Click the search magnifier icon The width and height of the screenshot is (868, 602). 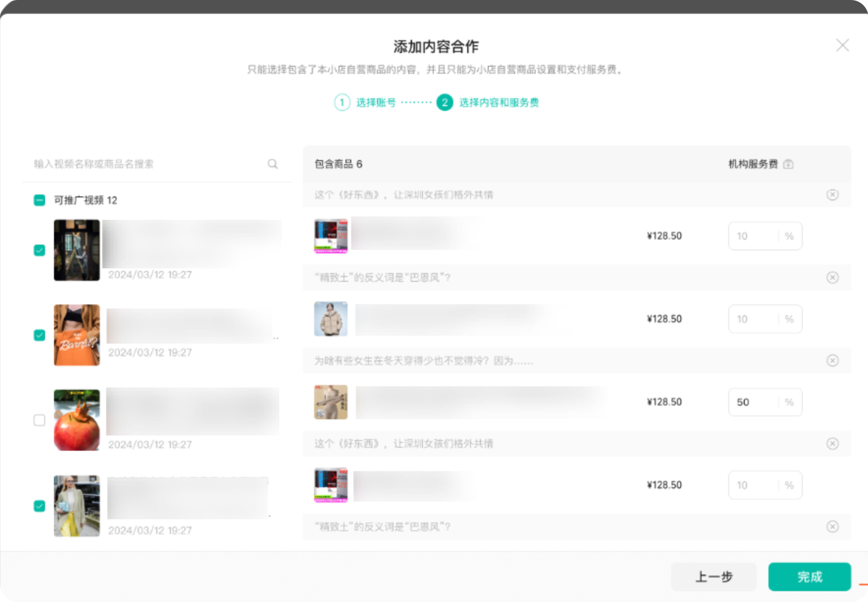click(x=272, y=164)
